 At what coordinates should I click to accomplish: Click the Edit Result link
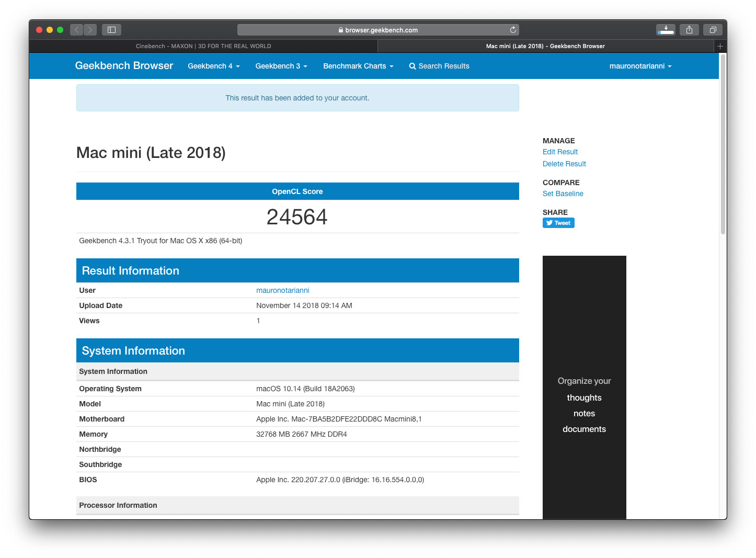560,152
